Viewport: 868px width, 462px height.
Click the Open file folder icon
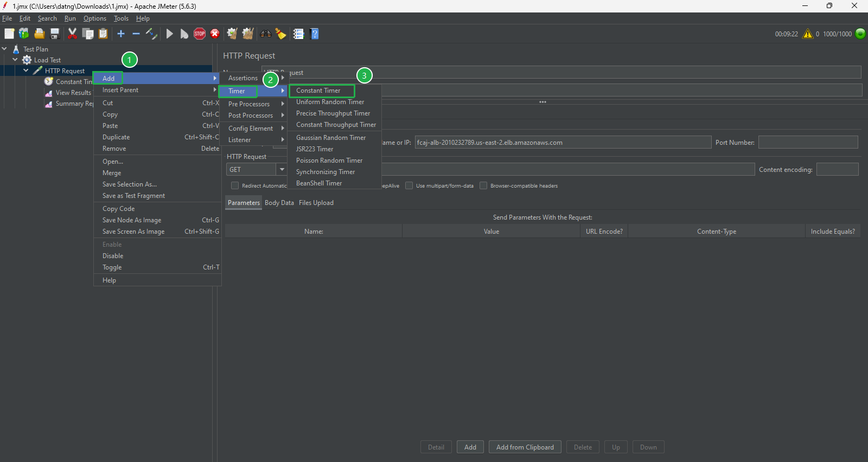(39, 34)
